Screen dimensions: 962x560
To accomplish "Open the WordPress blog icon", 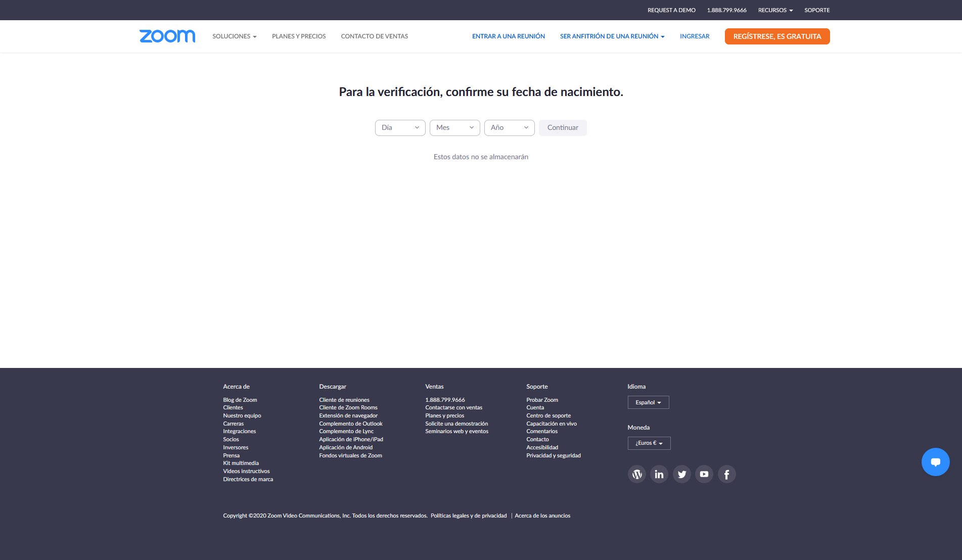I will click(x=637, y=474).
